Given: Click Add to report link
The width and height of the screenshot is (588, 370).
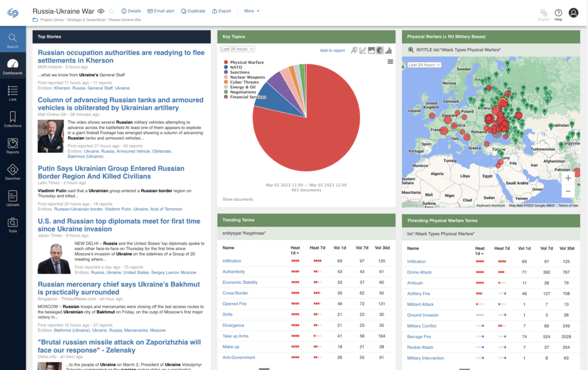Looking at the screenshot, I should coord(332,50).
